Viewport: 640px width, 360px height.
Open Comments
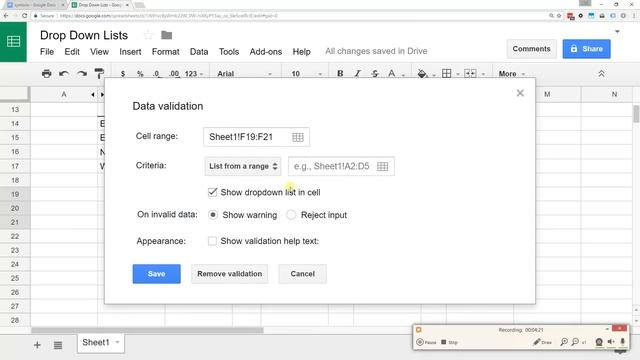click(531, 49)
